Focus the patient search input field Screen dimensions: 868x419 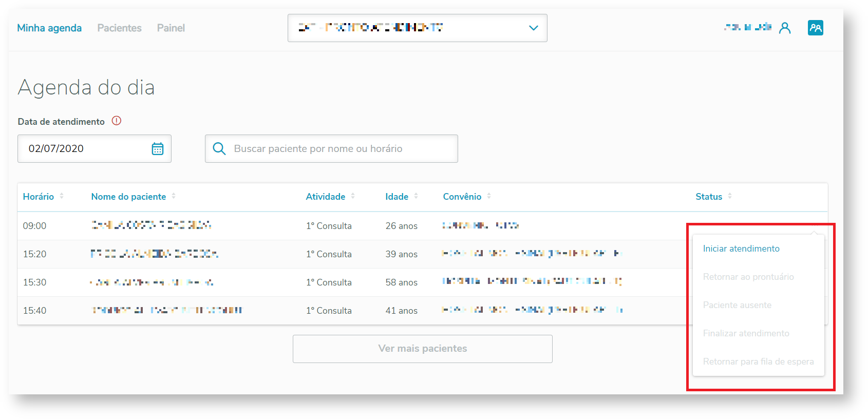[339, 149]
